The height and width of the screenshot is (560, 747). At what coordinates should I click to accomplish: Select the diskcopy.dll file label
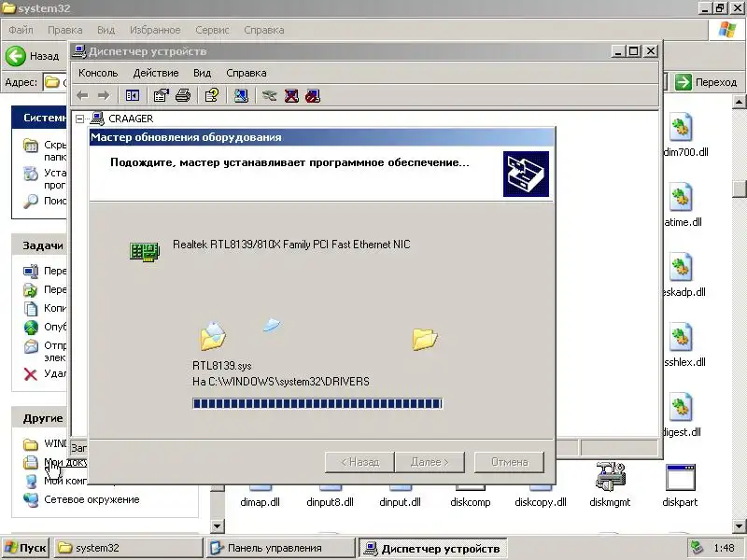coord(541,502)
